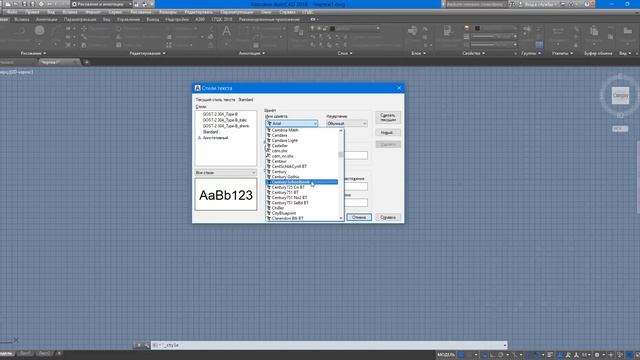Switch to the A360 ribbon tab
Viewport: 640px width, 360px height.
pos(200,19)
